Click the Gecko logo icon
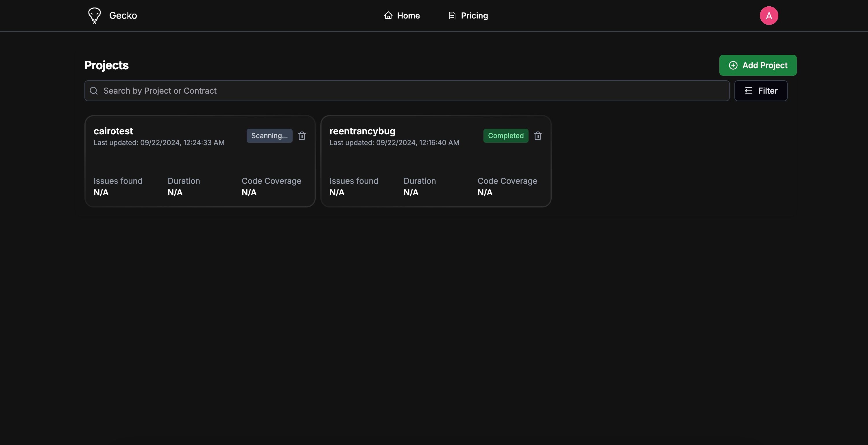Viewport: 868px width, 445px height. pos(94,16)
